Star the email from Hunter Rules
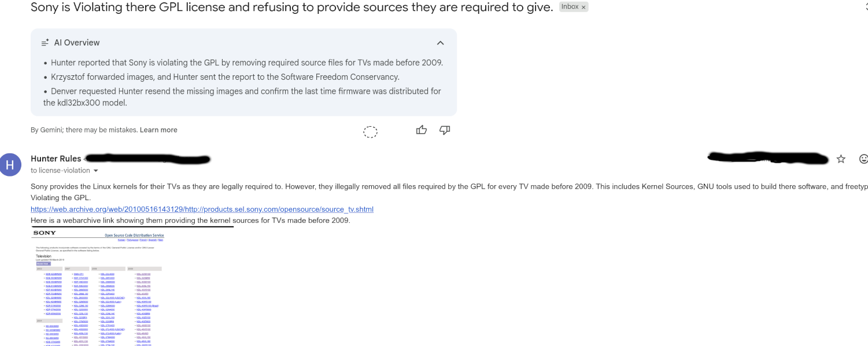 [x=841, y=159]
